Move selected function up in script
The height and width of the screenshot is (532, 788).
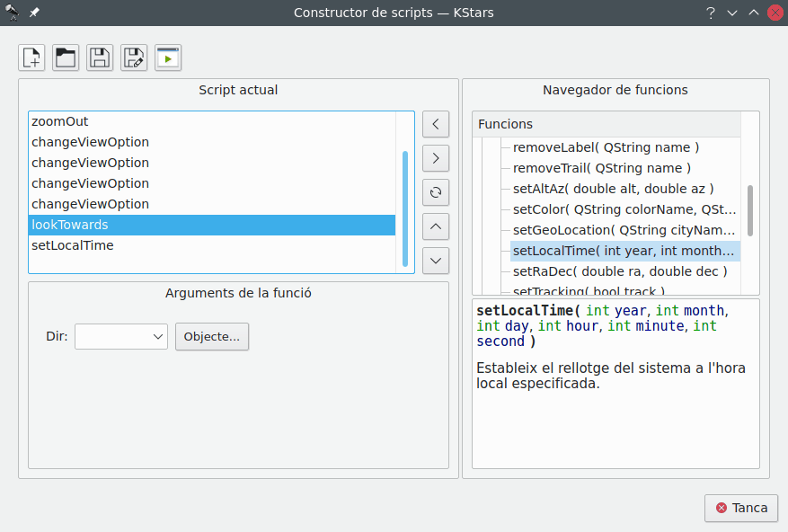click(x=435, y=226)
